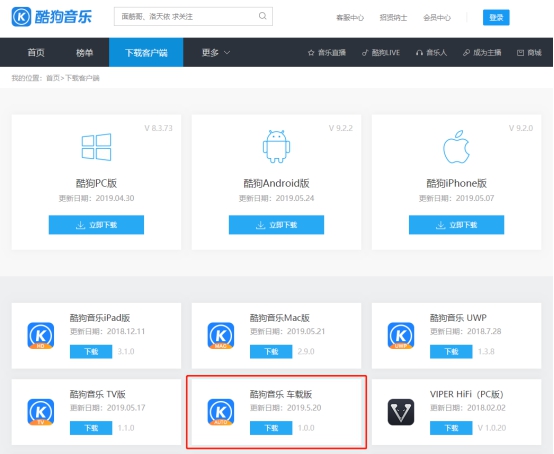Click the 酷狗音乐 TV版 app icon
This screenshot has width=554, height=454.
(41, 412)
